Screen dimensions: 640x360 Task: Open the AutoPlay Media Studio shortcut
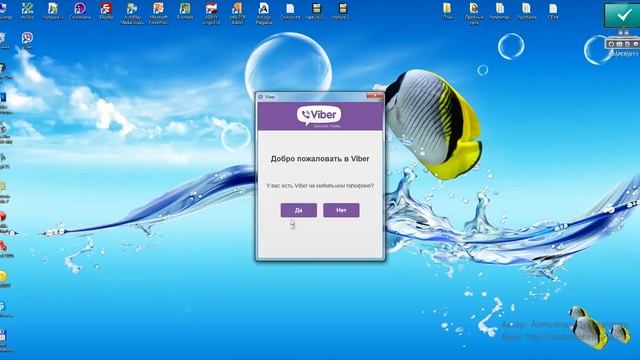[132, 13]
